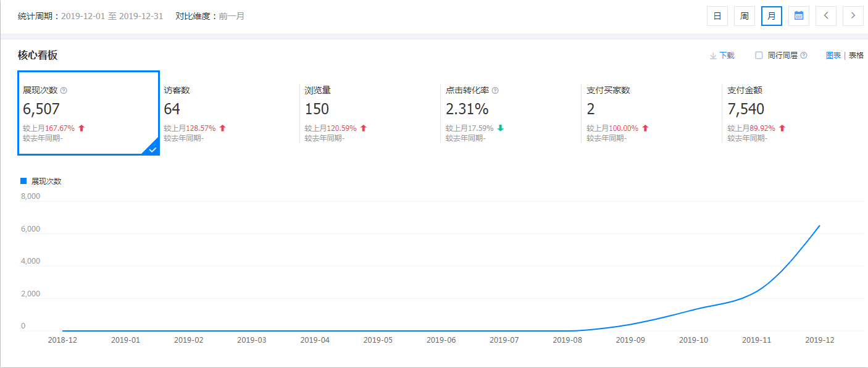The width and height of the screenshot is (868, 368).
Task: Open the calendar date picker icon
Action: click(x=799, y=16)
